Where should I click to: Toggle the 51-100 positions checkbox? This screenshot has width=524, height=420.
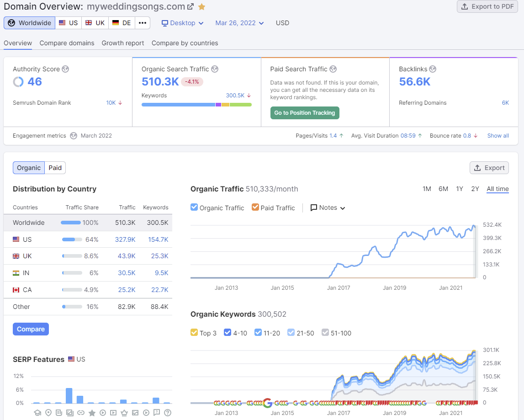pyautogui.click(x=325, y=332)
